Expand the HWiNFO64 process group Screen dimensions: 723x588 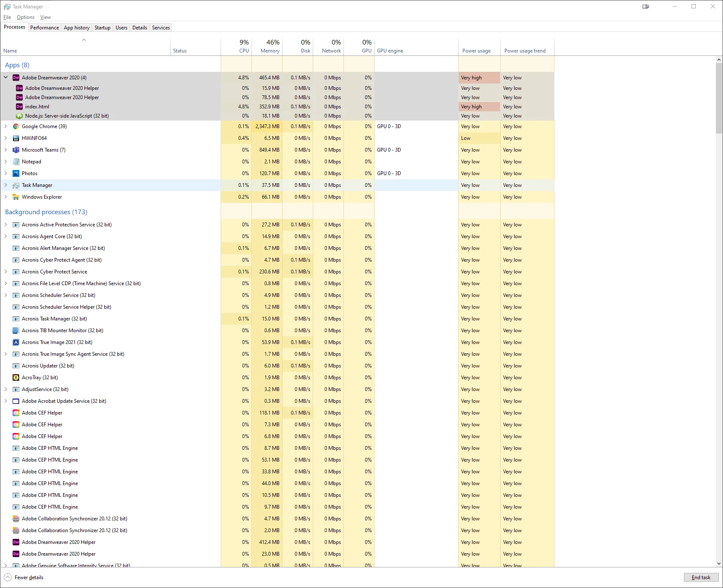6,138
